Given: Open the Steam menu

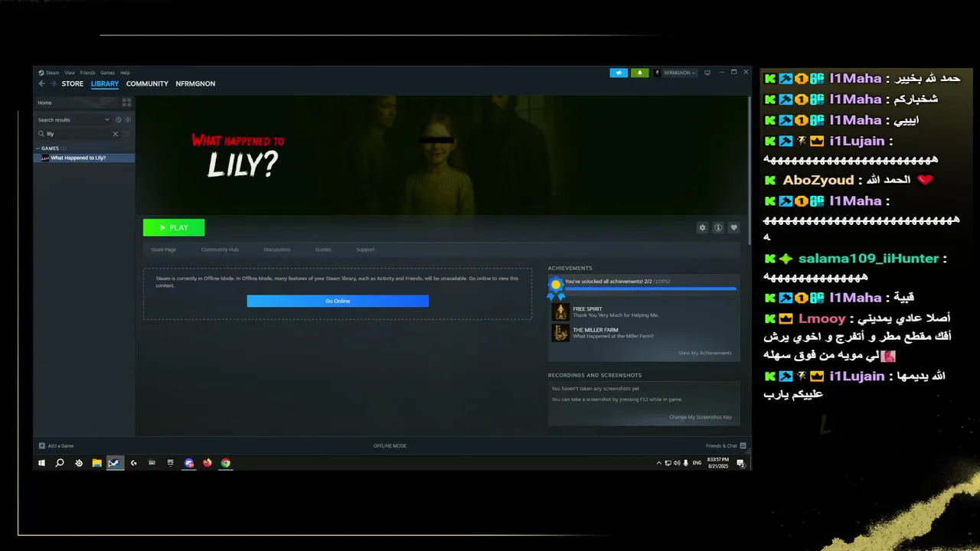Looking at the screenshot, I should point(52,73).
